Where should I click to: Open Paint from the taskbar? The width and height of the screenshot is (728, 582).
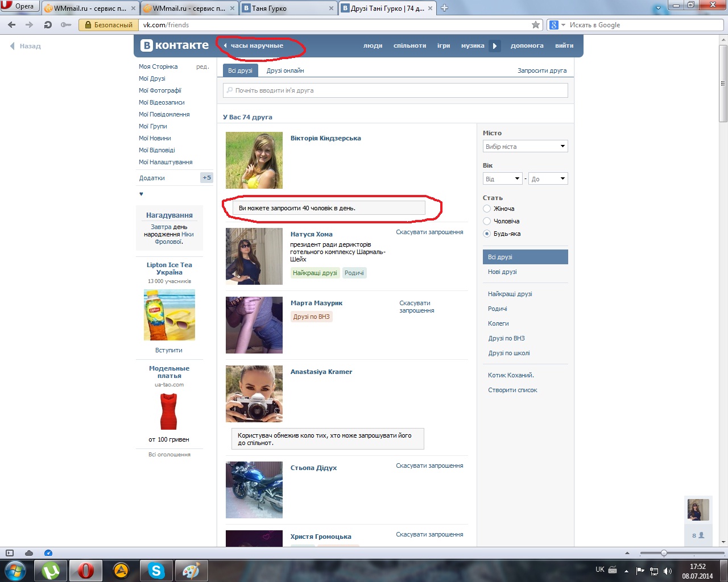pyautogui.click(x=191, y=571)
